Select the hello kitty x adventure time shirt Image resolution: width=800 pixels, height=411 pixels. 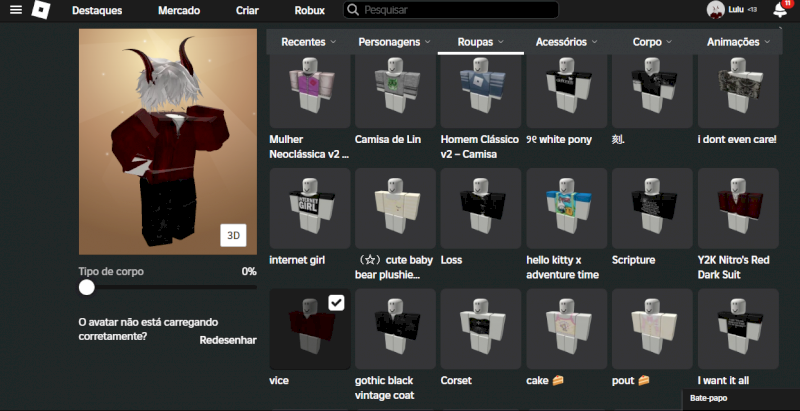565,208
